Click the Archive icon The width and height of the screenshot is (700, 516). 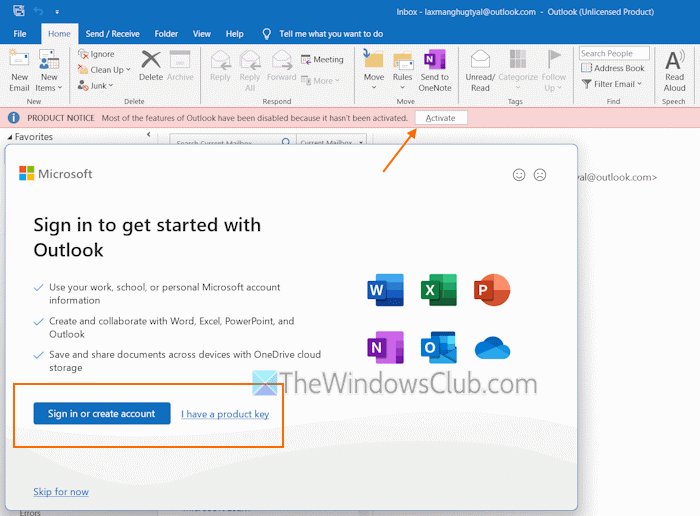pos(180,60)
